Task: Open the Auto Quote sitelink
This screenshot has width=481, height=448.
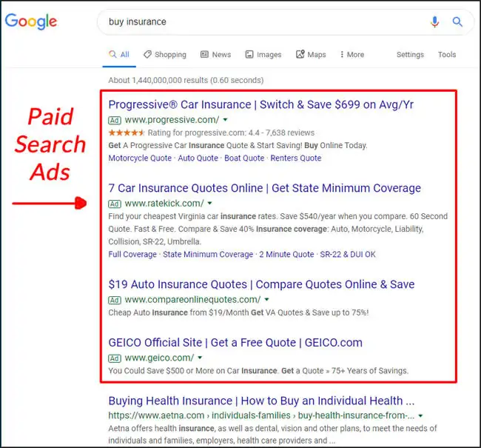Action: 198,158
